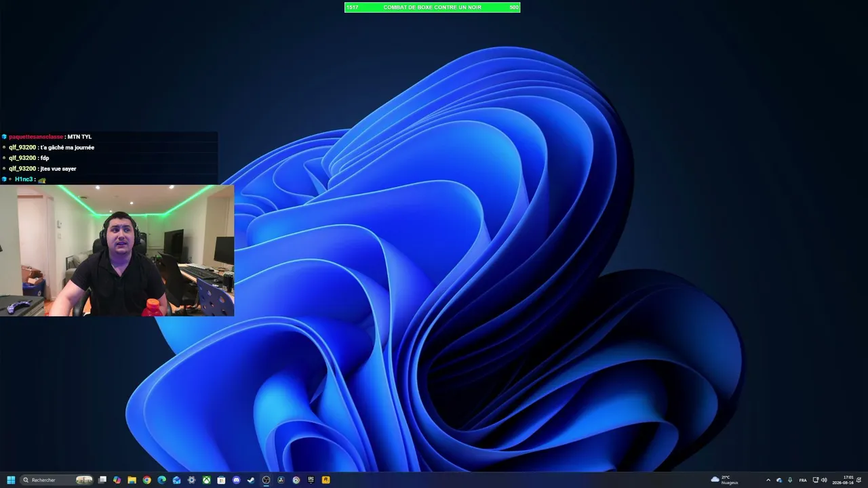Viewport: 868px width, 488px height.
Task: Open the dark square app icon right of OBS
Action: 281,480
